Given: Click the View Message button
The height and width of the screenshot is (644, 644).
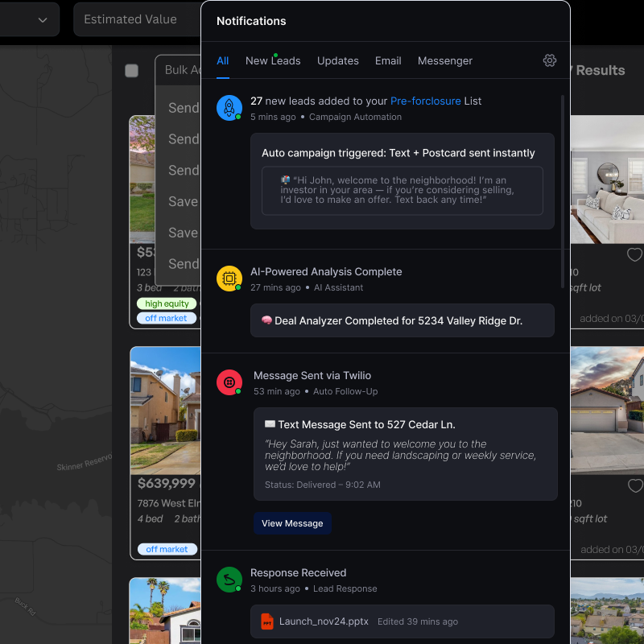Looking at the screenshot, I should tap(292, 523).
